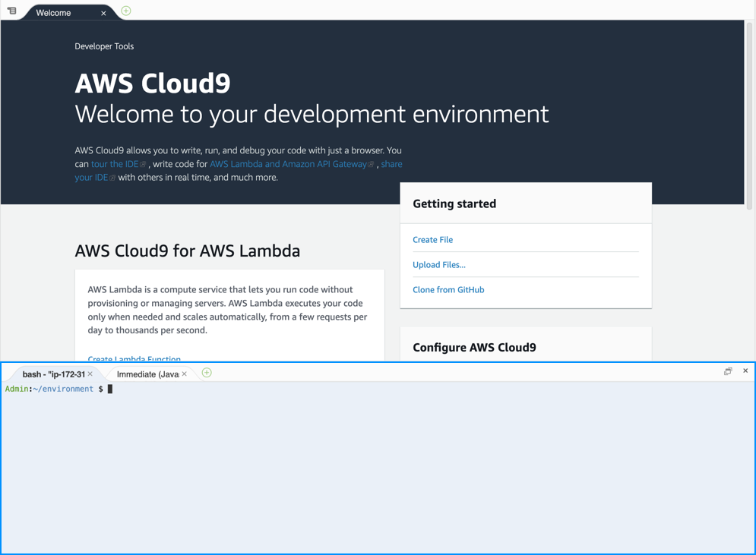Viewport: 756px width, 555px height.
Task: Close the Immediate (Java tab
Action: tap(184, 374)
